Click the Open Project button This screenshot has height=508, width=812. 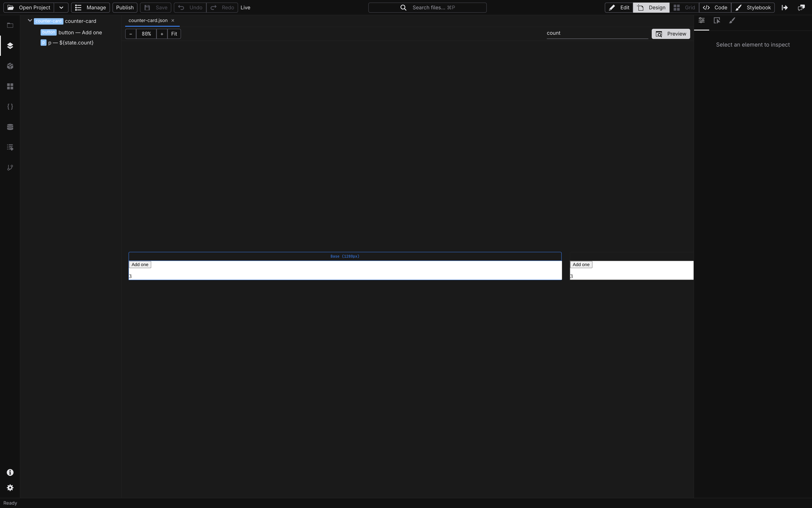(x=29, y=7)
